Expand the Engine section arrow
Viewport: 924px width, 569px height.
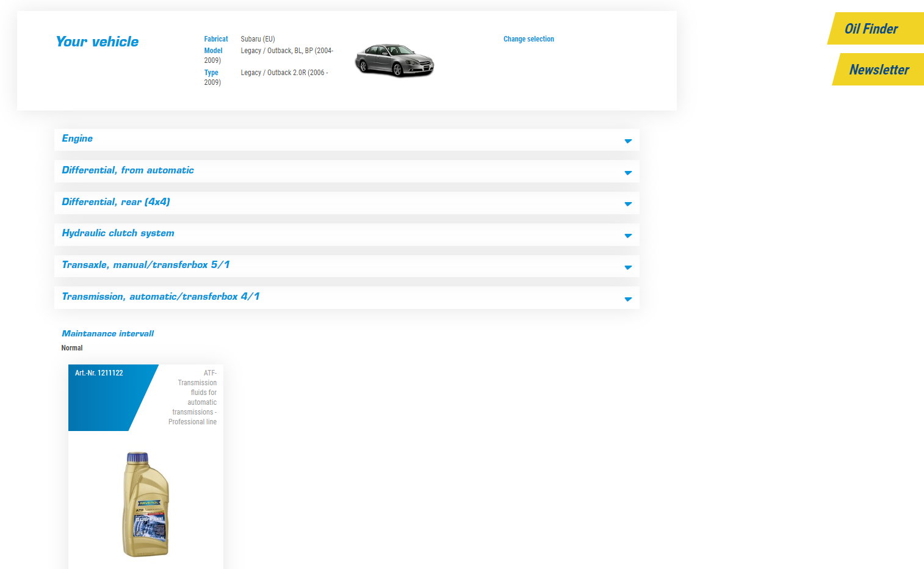click(628, 141)
